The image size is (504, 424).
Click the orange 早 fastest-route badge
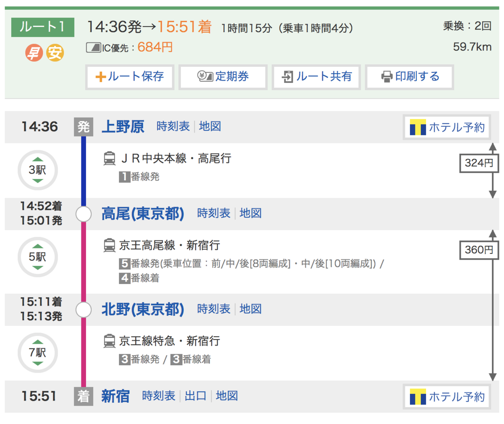pyautogui.click(x=34, y=53)
